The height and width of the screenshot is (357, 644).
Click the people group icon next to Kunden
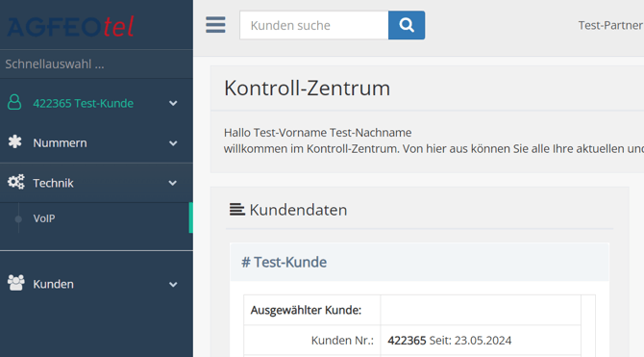pos(16,283)
